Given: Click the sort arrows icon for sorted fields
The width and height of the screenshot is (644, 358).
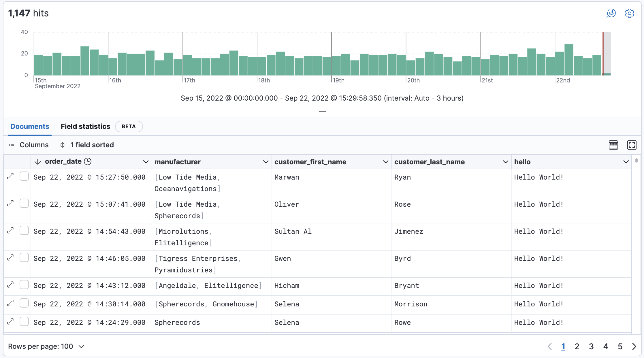Looking at the screenshot, I should (x=62, y=145).
